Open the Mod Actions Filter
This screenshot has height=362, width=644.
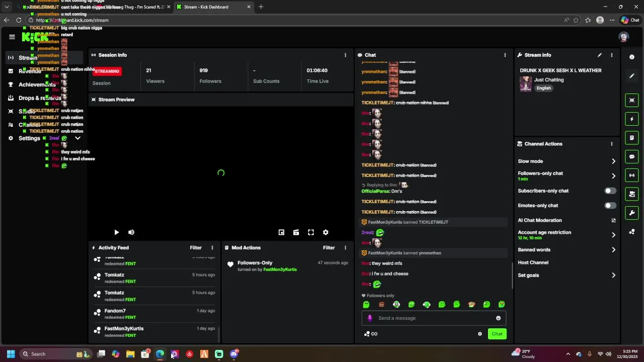click(329, 248)
